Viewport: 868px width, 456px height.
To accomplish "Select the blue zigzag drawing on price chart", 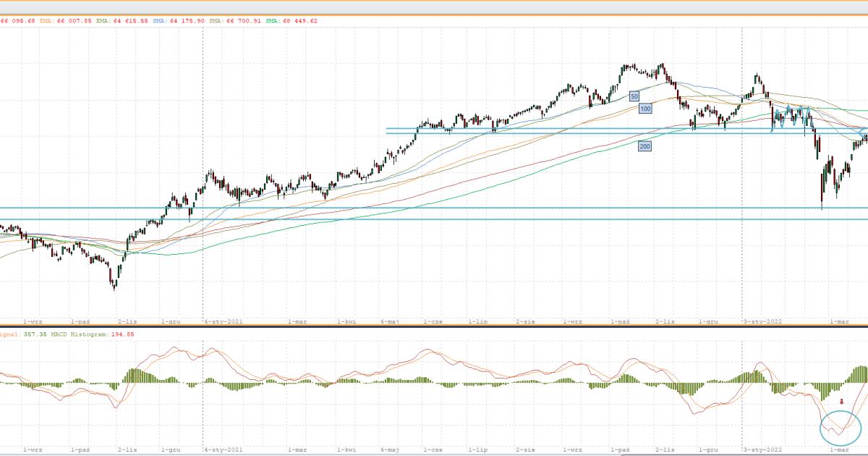I will [x=790, y=118].
